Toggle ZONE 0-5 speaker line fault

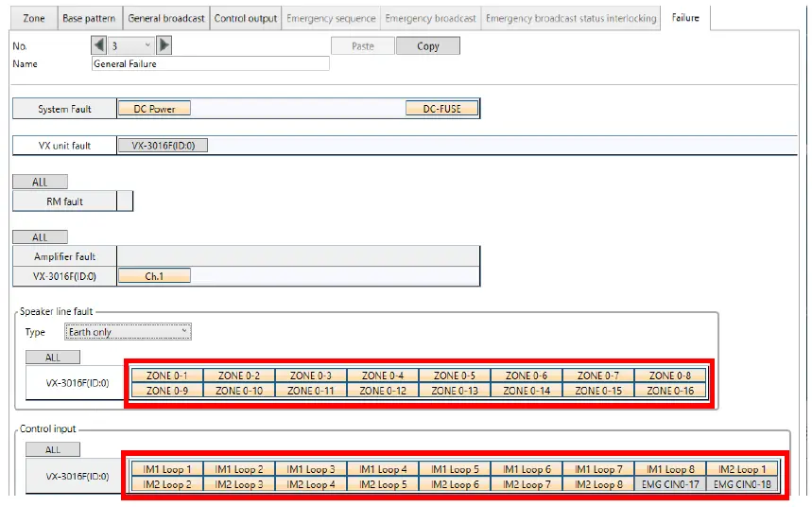point(455,376)
